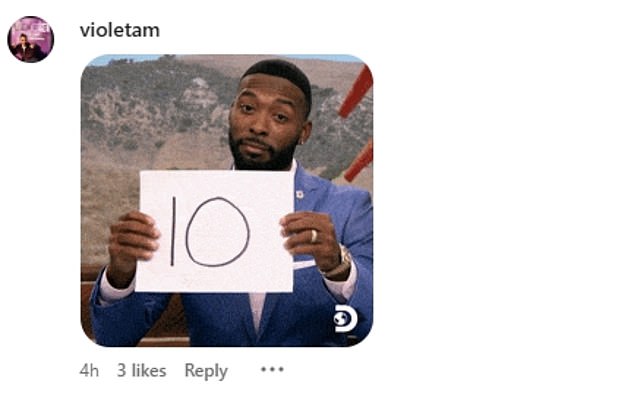The height and width of the screenshot is (400, 634).
Task: Click the handwritten digit 1 on the sign
Action: 173,231
